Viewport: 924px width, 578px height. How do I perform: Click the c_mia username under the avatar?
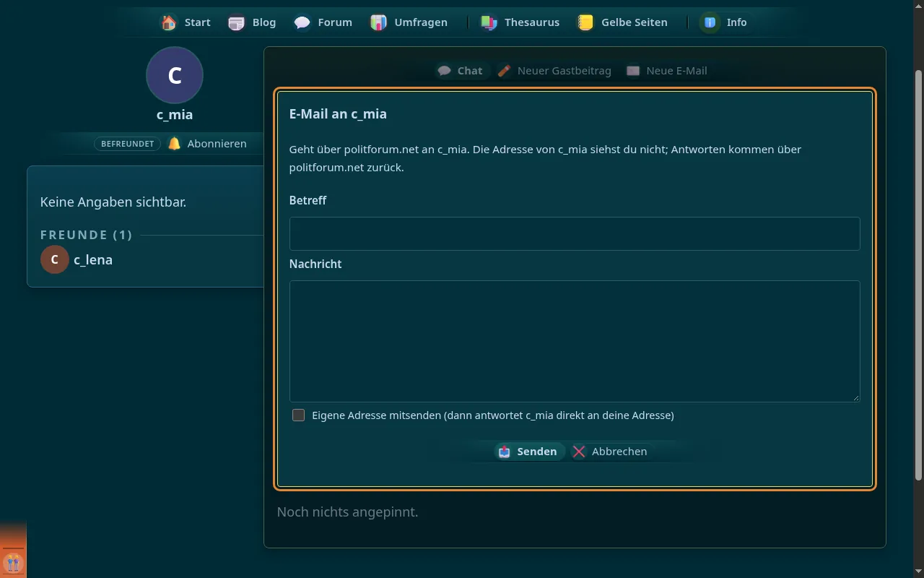175,114
